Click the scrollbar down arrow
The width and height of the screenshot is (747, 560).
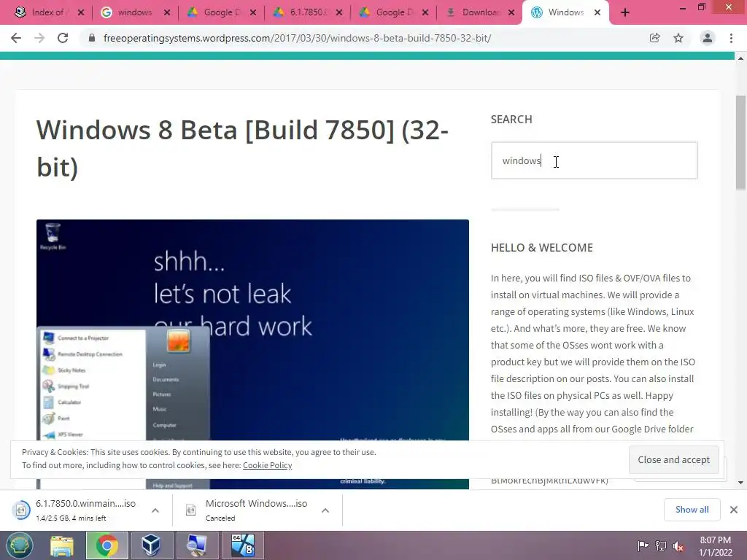coord(740,483)
